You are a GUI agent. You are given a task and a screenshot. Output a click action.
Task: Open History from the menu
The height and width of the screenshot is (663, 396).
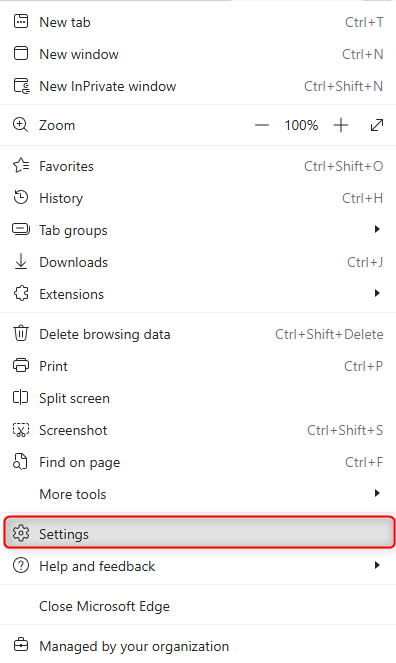click(198, 198)
